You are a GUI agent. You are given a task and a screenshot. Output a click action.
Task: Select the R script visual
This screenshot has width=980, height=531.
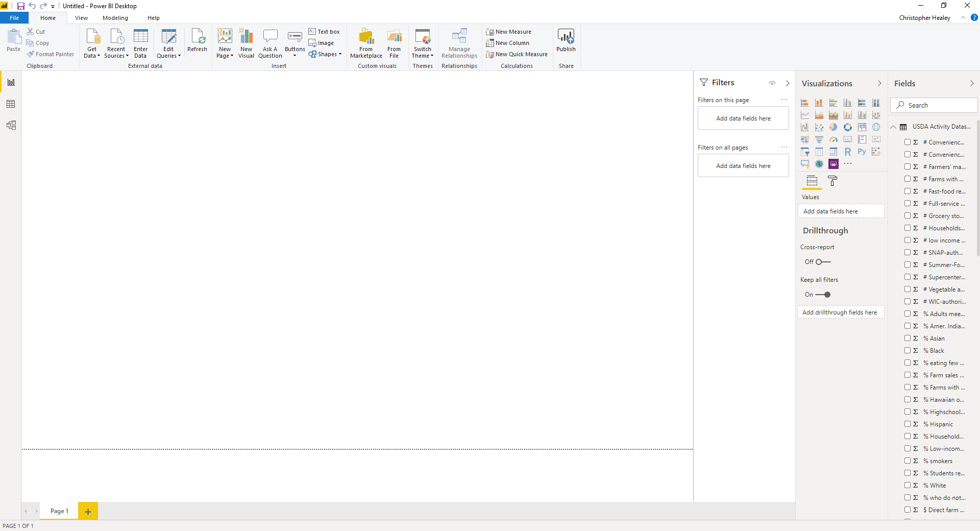click(848, 152)
